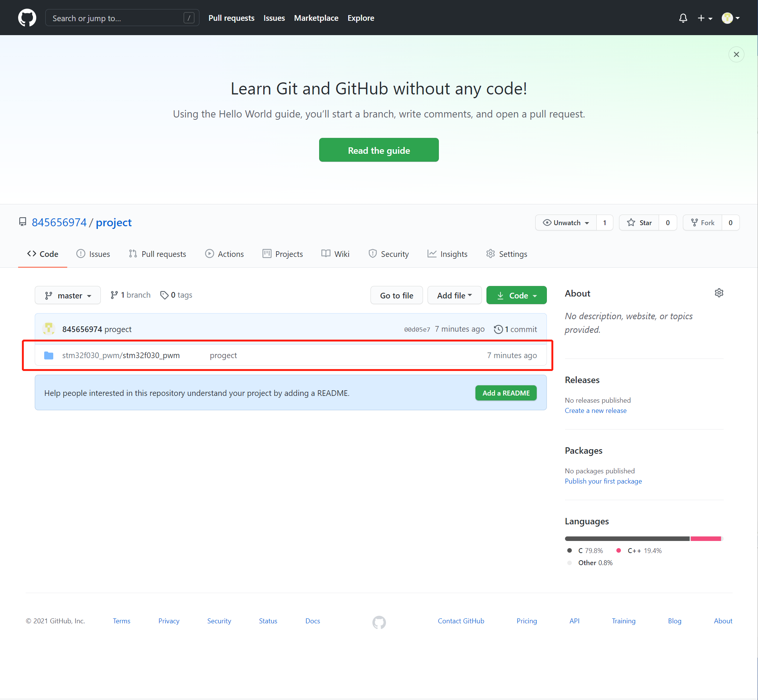The width and height of the screenshot is (758, 700).
Task: Focus the Search or jump to field
Action: [x=116, y=18]
